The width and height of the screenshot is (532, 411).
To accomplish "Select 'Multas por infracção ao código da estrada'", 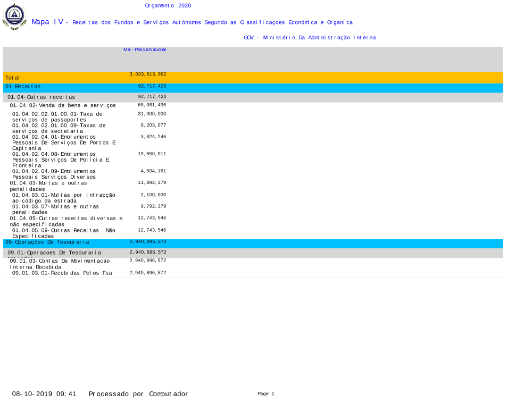I will 63,198.
